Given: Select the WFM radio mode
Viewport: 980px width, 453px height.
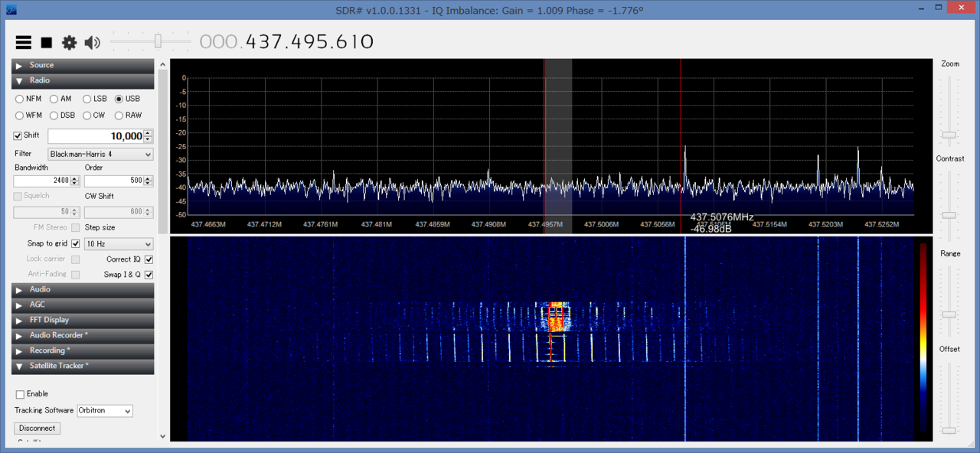Looking at the screenshot, I should click(29, 116).
